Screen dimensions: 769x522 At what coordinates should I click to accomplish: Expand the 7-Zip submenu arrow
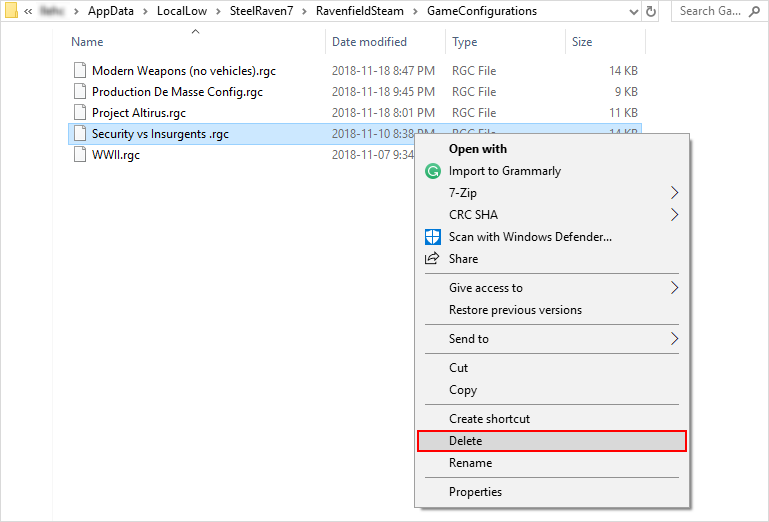point(674,193)
